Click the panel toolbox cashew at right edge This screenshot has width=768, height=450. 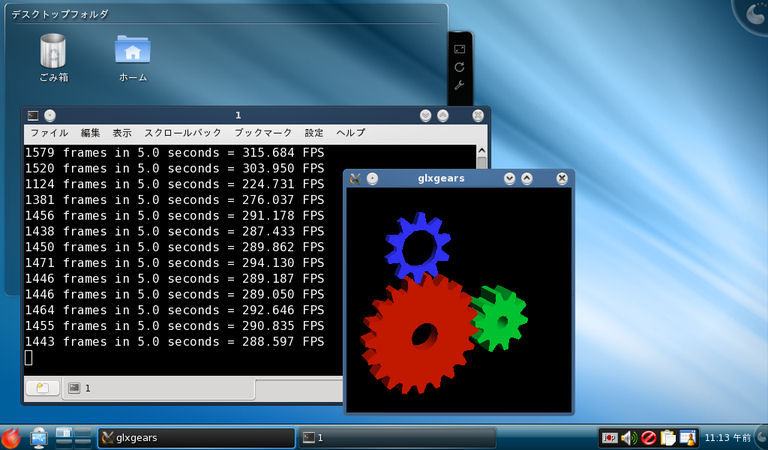pos(762,437)
